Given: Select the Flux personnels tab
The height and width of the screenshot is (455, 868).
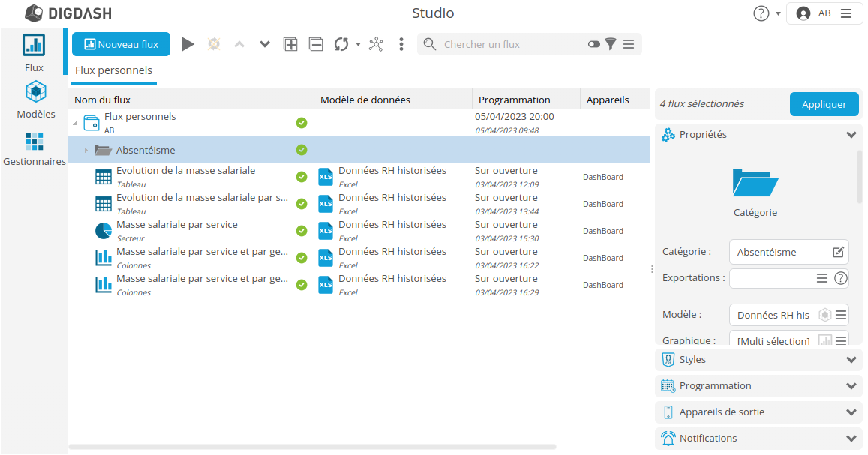Looking at the screenshot, I should click(x=114, y=70).
